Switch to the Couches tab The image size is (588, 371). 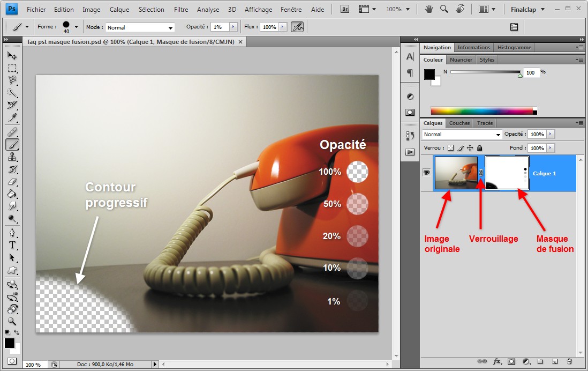pyautogui.click(x=459, y=123)
